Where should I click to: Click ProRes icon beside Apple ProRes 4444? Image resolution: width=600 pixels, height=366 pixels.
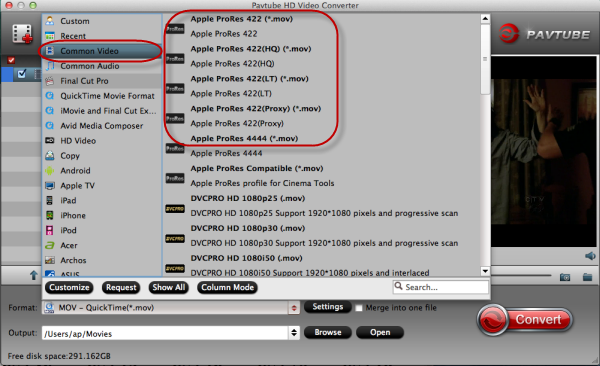[175, 148]
